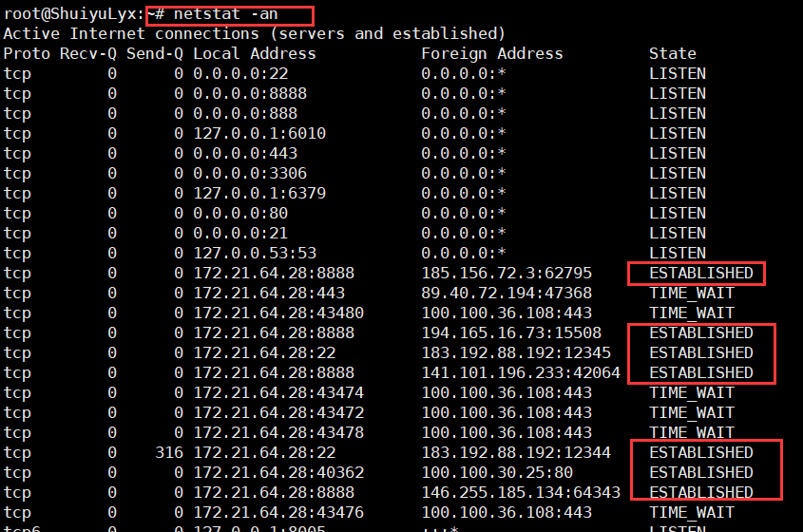Select local address 0.0.0.0:8888
The height and width of the screenshot is (532, 803).
[250, 94]
